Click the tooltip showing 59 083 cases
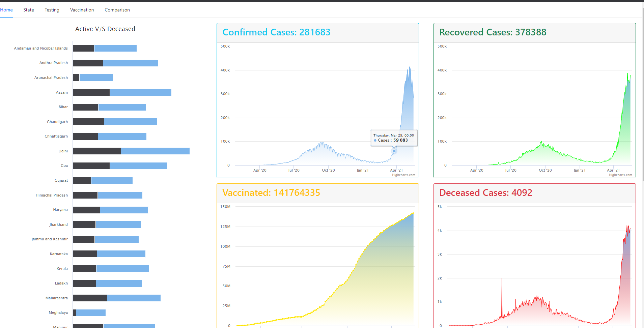The height and width of the screenshot is (328, 644). point(394,138)
